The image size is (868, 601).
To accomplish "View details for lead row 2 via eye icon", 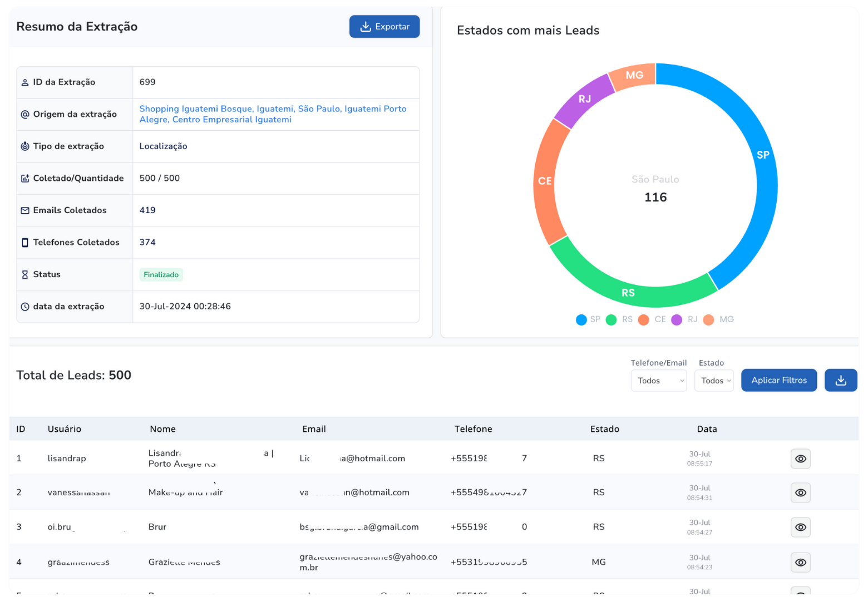I will click(801, 493).
